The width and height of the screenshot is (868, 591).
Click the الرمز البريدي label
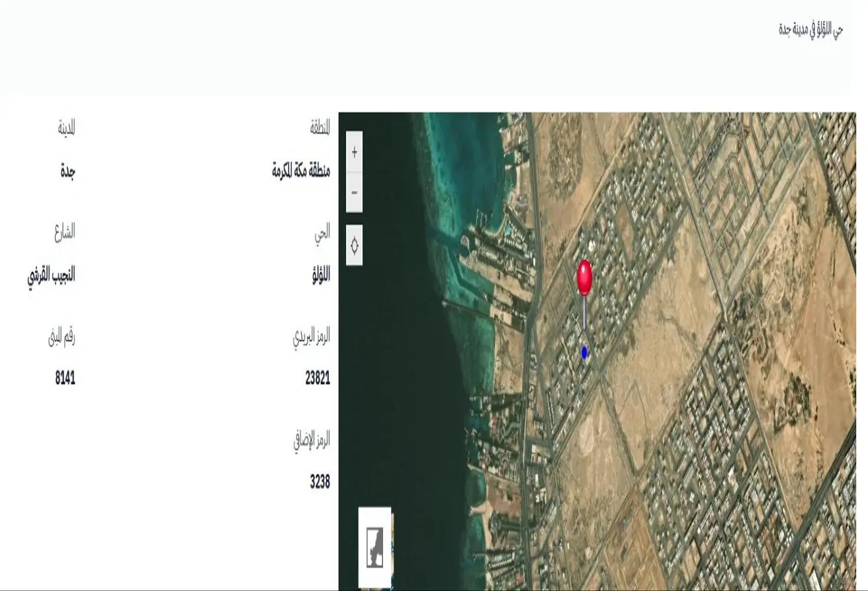click(312, 336)
